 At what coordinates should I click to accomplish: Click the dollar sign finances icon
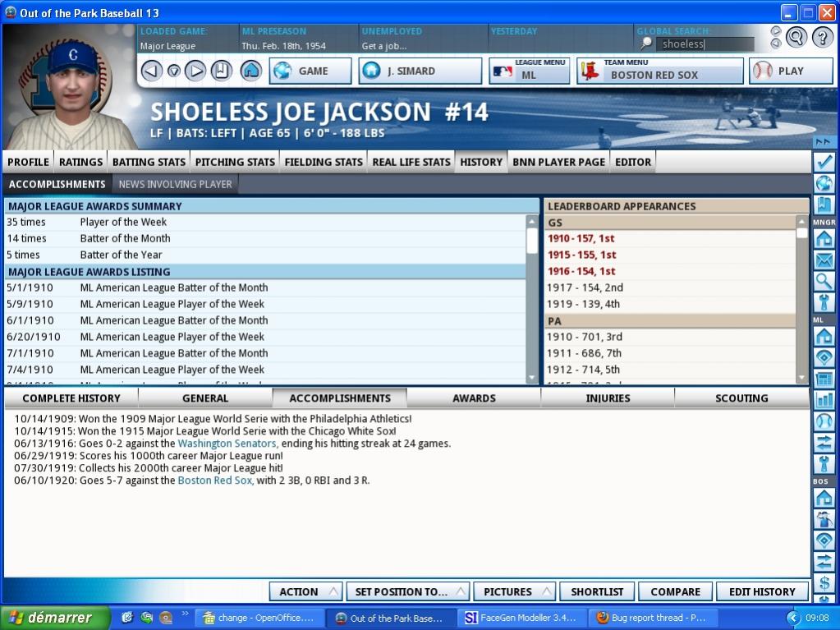point(824,583)
